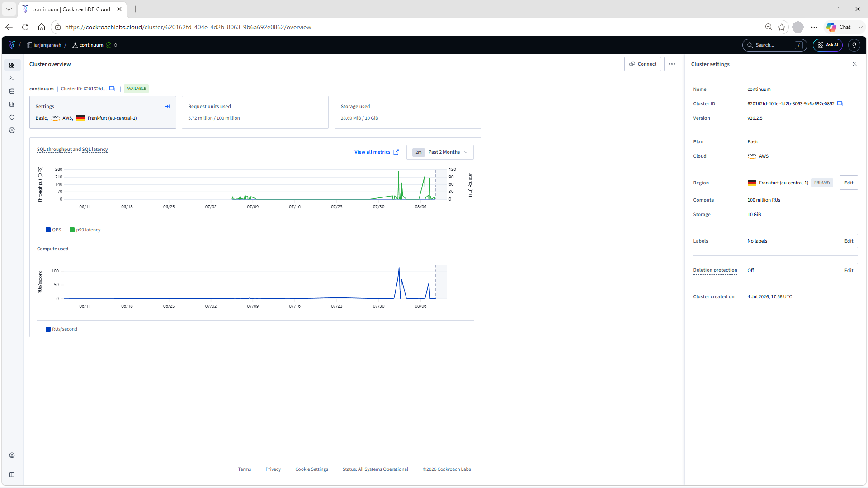Go to iarjunganesh organization breadcrumb
The width and height of the screenshot is (868, 488).
44,45
